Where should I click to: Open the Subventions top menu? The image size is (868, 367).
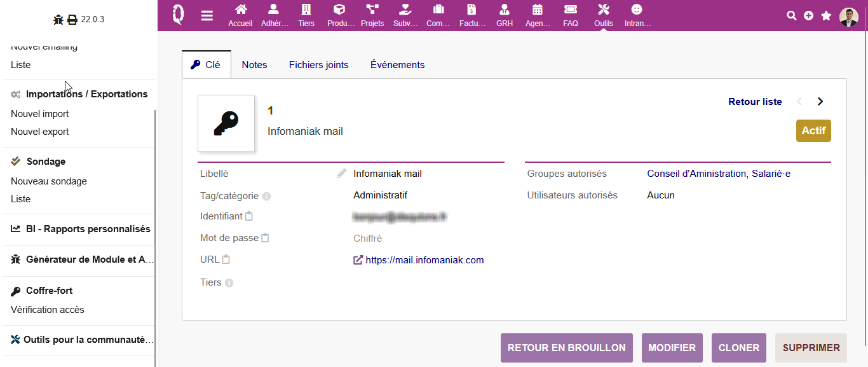pyautogui.click(x=405, y=16)
